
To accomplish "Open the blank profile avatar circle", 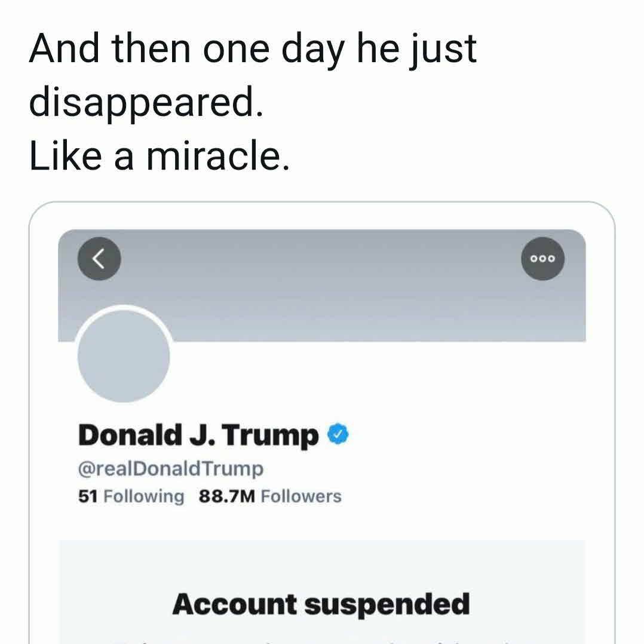I will tap(124, 357).
